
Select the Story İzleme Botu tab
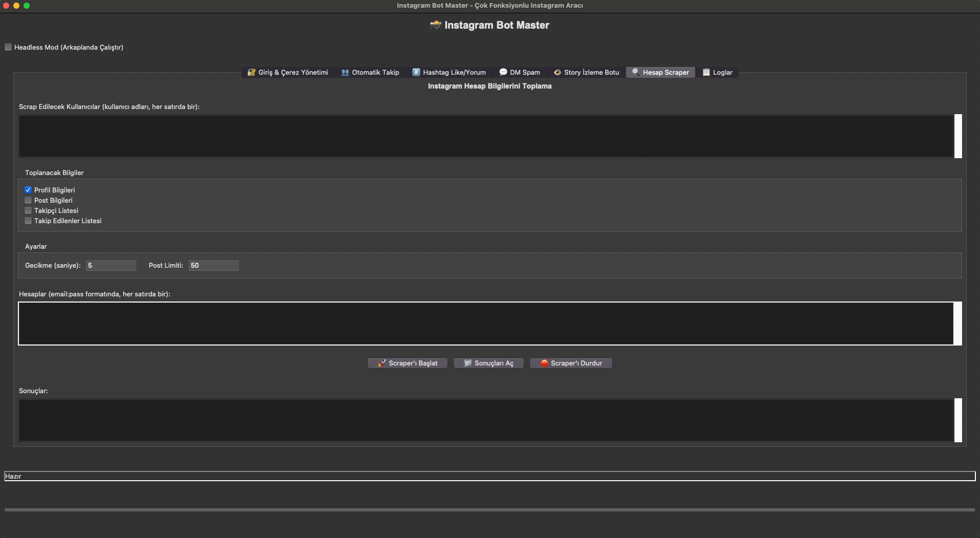point(586,72)
